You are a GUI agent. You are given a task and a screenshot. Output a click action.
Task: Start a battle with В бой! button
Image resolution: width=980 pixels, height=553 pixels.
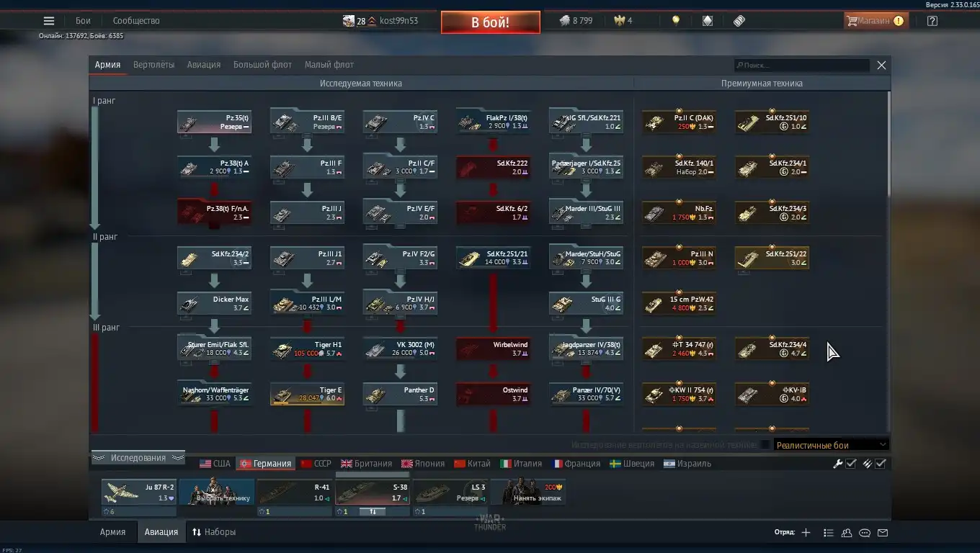coord(491,22)
